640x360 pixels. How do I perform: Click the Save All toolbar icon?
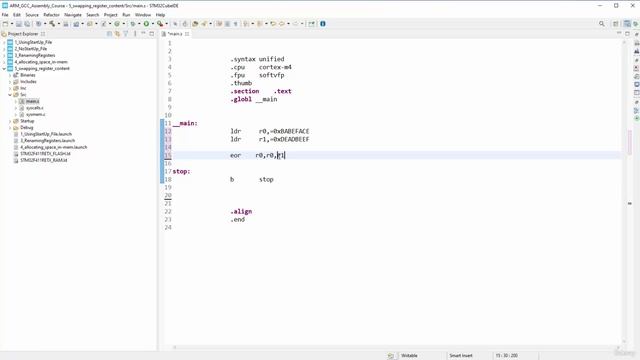pyautogui.click(x=27, y=24)
